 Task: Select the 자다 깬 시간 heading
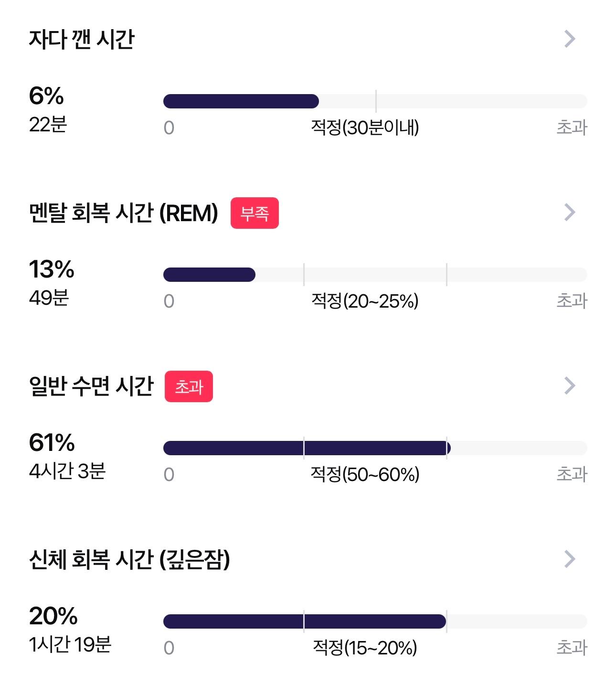coord(82,39)
